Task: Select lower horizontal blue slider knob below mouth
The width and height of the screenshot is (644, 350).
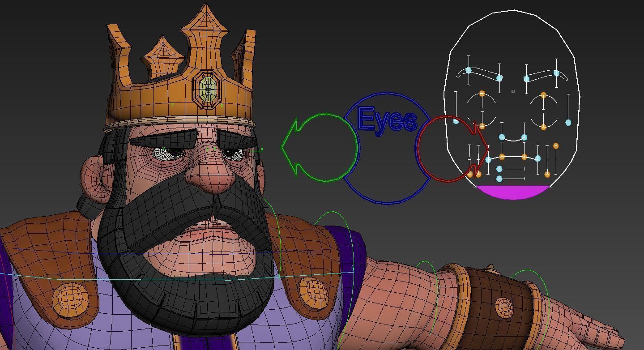Action: pyautogui.click(x=499, y=179)
